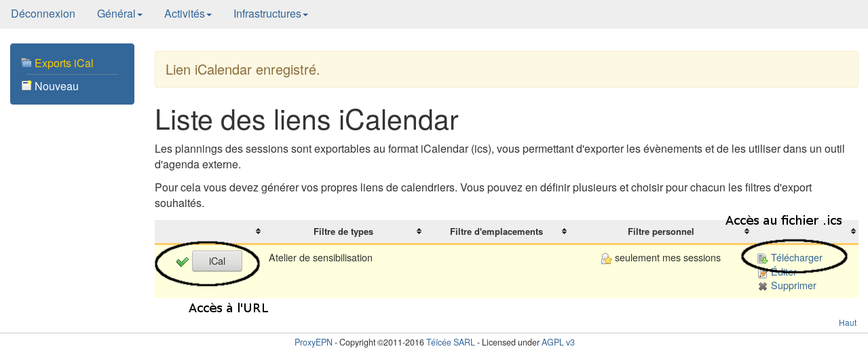Click the Supprimer cross icon
The height and width of the screenshot is (353, 868).
click(763, 286)
